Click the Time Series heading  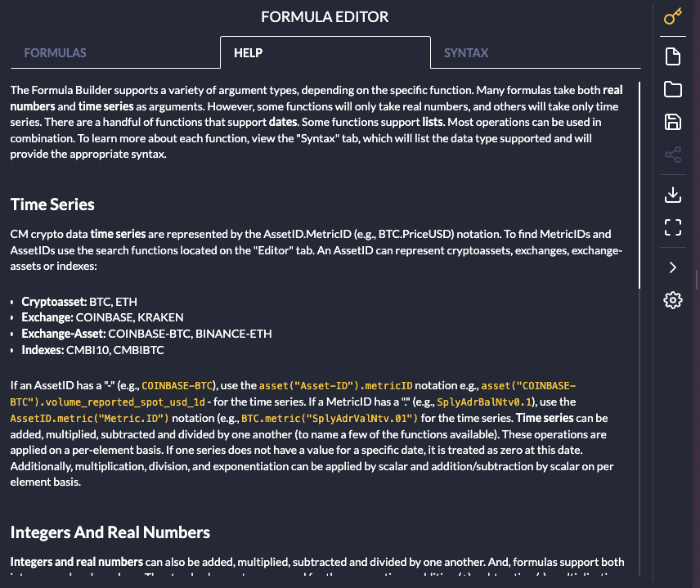[x=52, y=204]
